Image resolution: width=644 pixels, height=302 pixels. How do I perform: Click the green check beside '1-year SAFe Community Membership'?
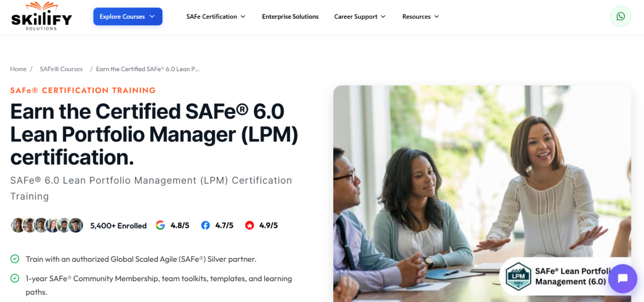[x=15, y=278]
